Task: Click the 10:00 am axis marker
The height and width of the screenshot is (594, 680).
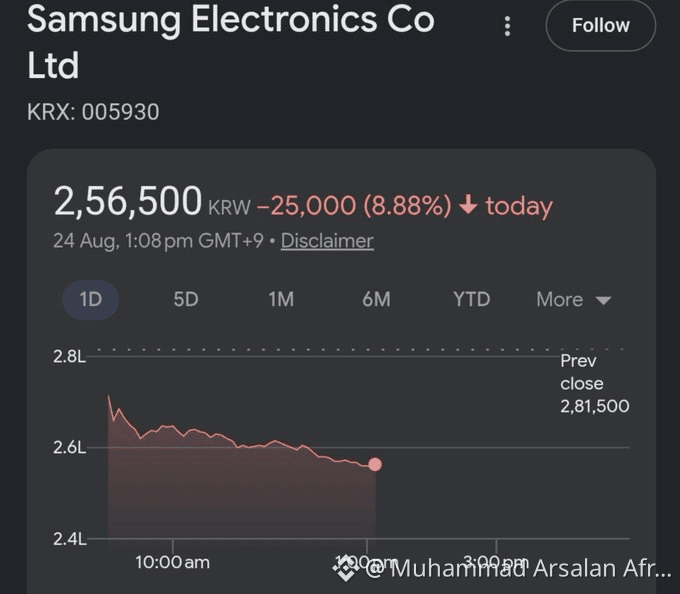Action: 172,562
